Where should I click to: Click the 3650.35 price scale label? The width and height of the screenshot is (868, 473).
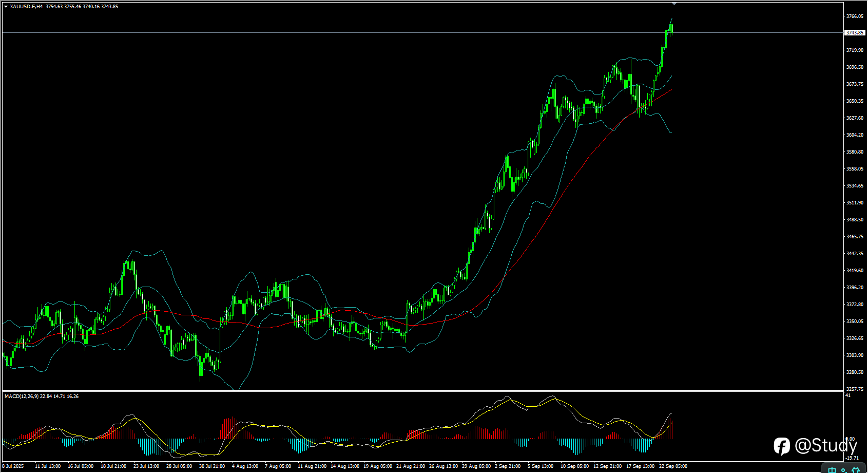(855, 101)
